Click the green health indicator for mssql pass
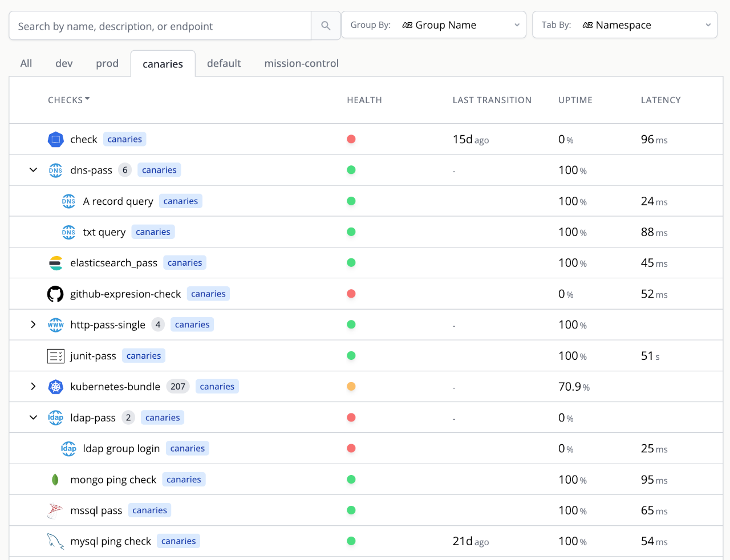This screenshot has width=730, height=560. pos(351,510)
